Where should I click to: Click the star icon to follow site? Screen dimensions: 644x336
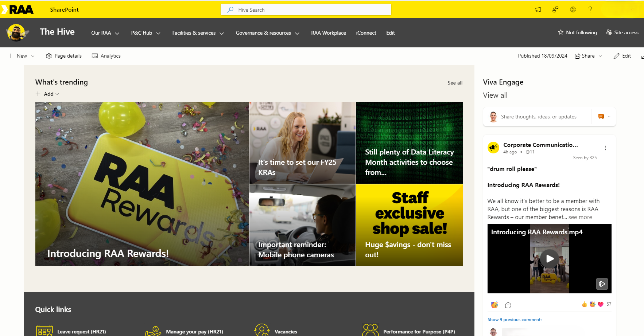[x=560, y=32]
